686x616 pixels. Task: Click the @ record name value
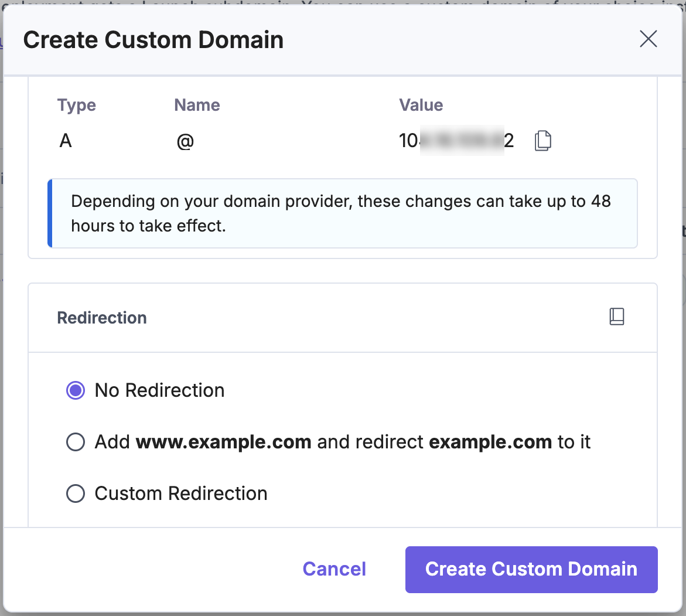[185, 141]
